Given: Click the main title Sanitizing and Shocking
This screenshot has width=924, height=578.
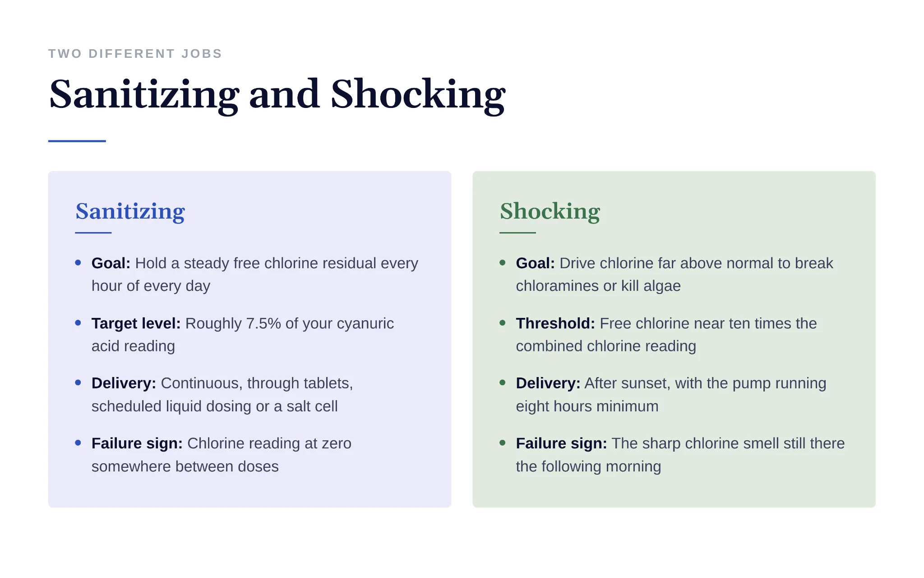Looking at the screenshot, I should click(x=277, y=95).
